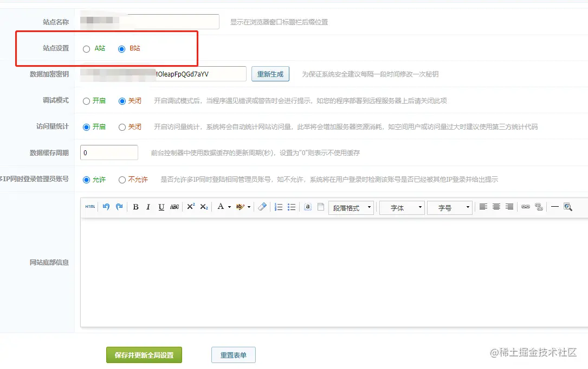Select the A站 radio option
The width and height of the screenshot is (588, 369).
click(x=87, y=49)
